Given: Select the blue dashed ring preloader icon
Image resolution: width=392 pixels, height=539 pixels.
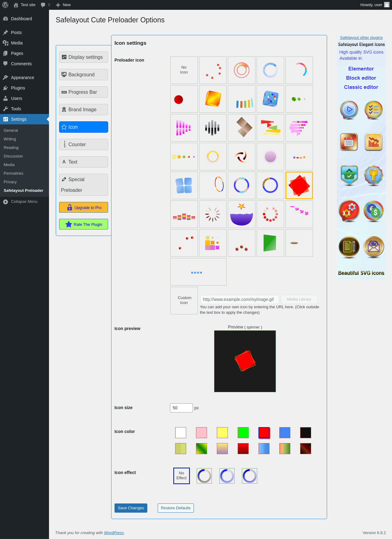Looking at the screenshot, I should tap(270, 70).
